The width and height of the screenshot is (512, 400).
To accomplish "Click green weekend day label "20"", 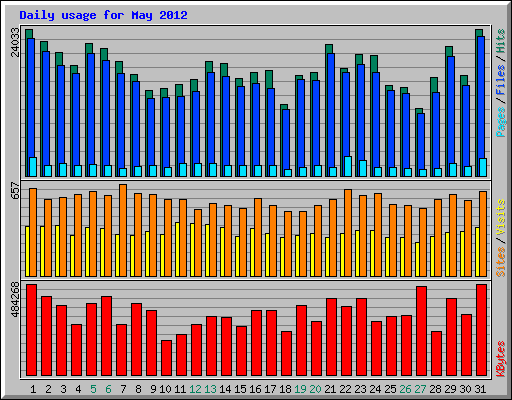I will 315,389.
